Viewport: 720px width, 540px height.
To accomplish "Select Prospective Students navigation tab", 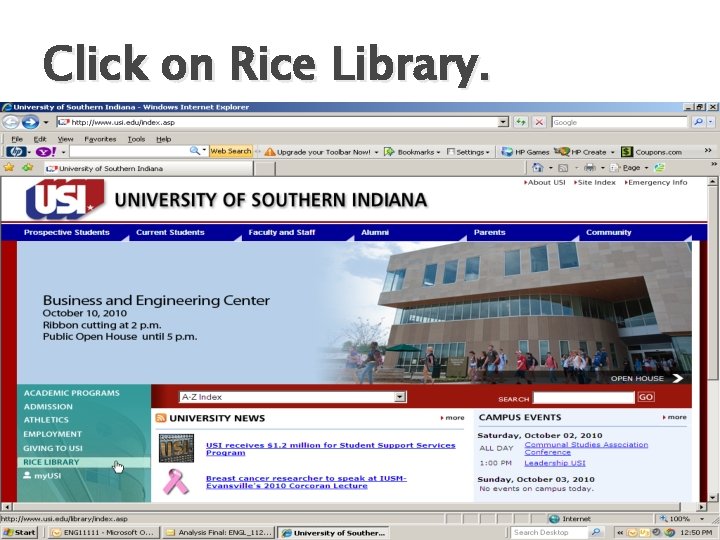I will point(67,232).
